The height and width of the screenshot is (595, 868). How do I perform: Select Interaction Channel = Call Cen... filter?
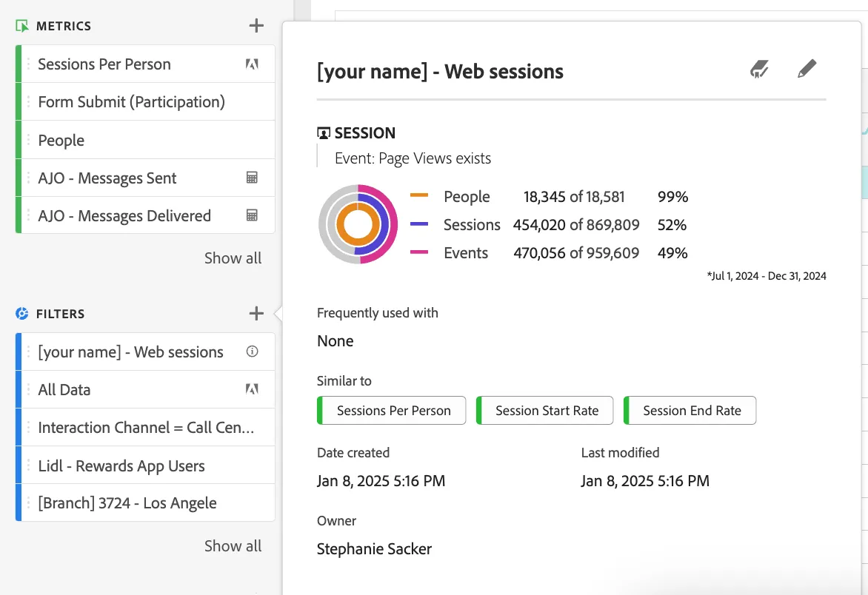click(146, 428)
